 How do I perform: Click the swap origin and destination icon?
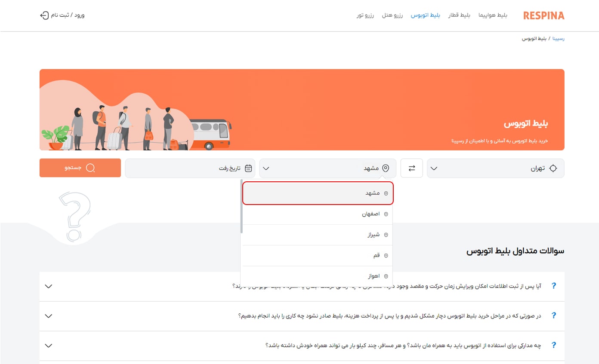click(411, 168)
